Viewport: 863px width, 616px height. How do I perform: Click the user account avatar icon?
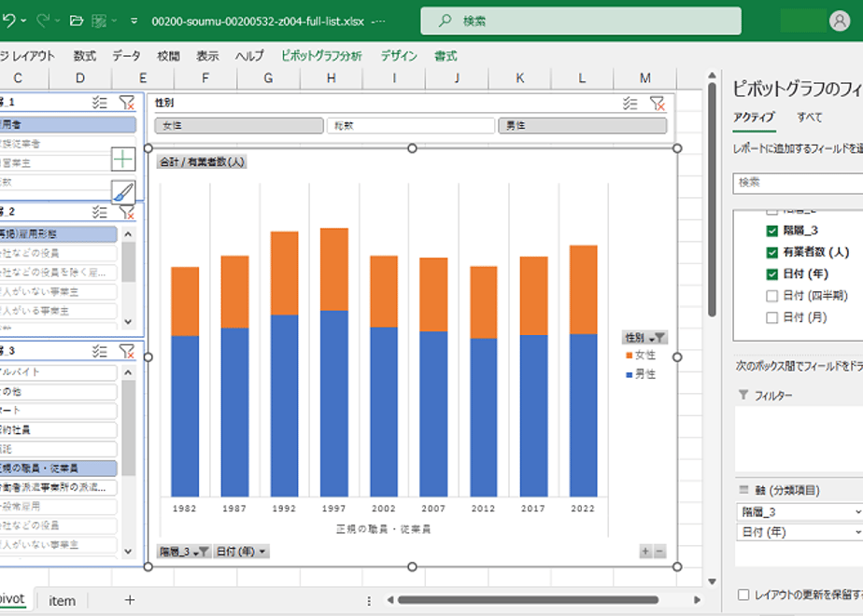(x=840, y=21)
